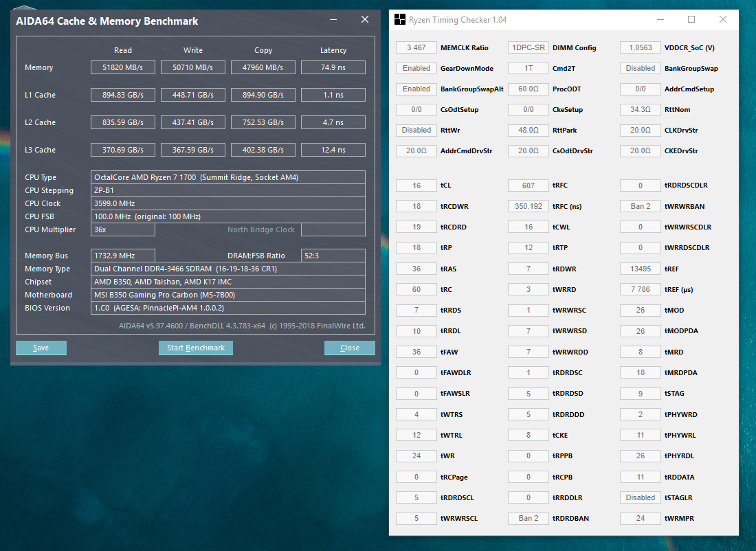Screen dimensions: 756x551
Task: Click the tCL value 16
Action: pyautogui.click(x=416, y=185)
